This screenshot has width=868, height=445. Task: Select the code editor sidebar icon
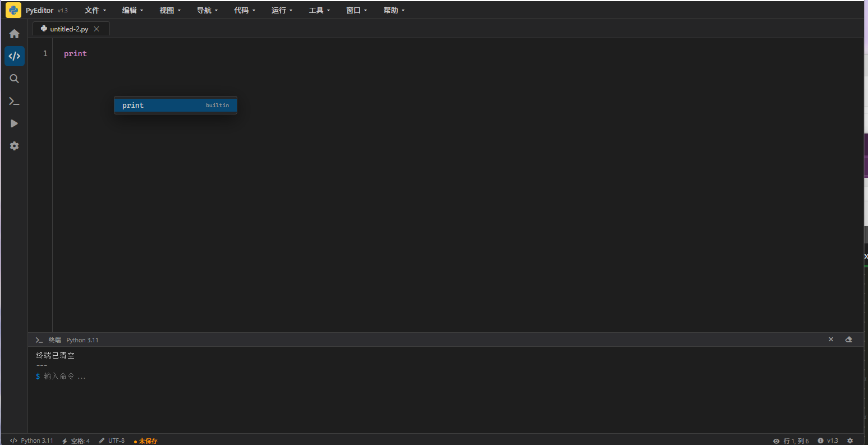click(15, 56)
